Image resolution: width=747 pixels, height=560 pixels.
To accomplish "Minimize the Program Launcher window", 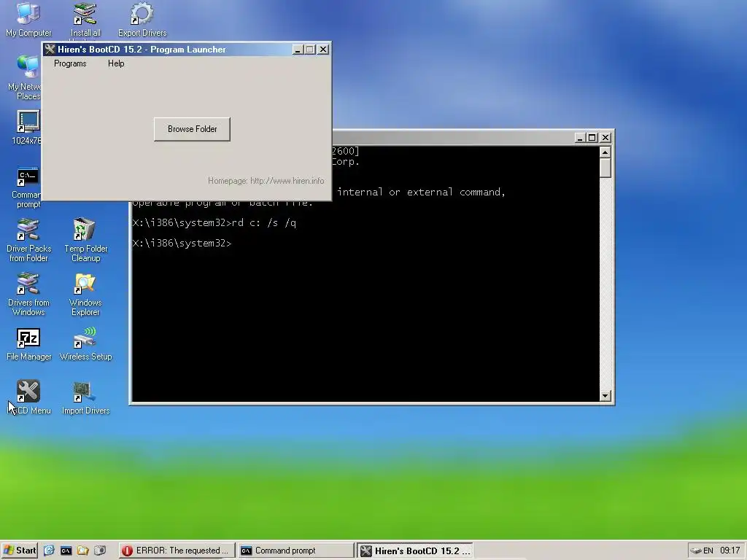I will [x=298, y=50].
